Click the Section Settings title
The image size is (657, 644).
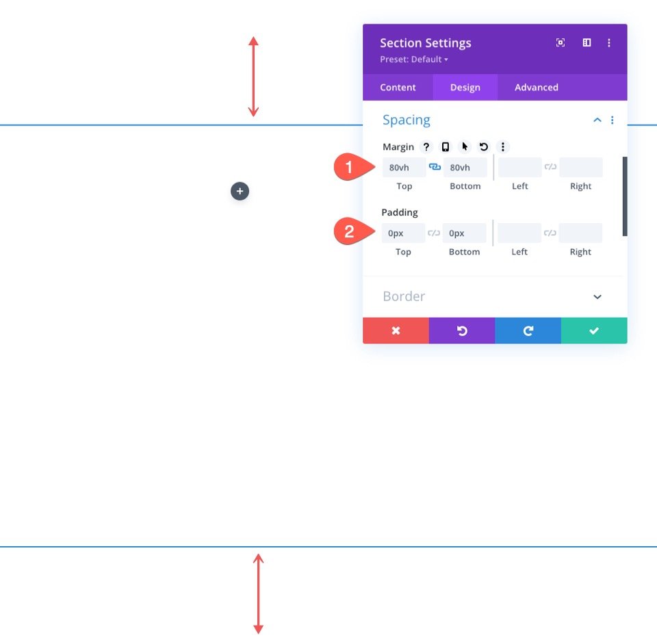coord(425,42)
